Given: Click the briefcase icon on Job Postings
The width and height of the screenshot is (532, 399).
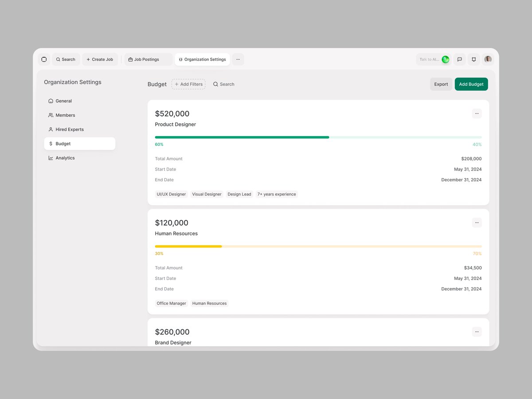Looking at the screenshot, I should [x=130, y=59].
